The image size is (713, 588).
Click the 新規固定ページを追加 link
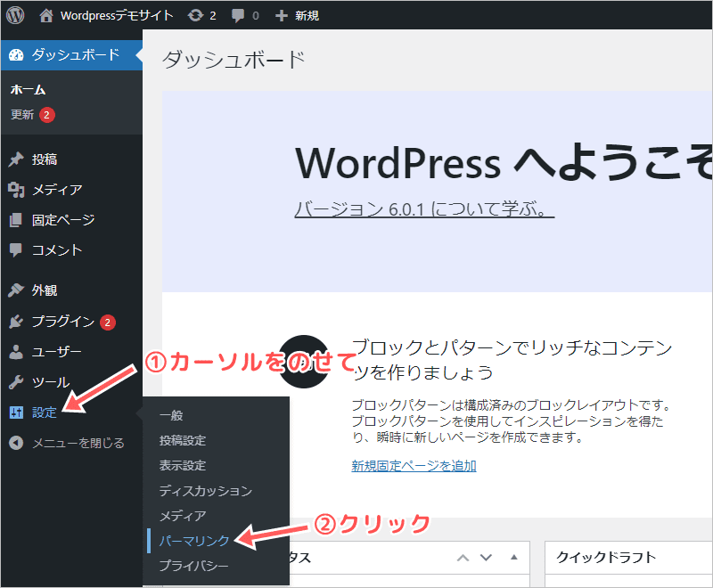(x=414, y=465)
